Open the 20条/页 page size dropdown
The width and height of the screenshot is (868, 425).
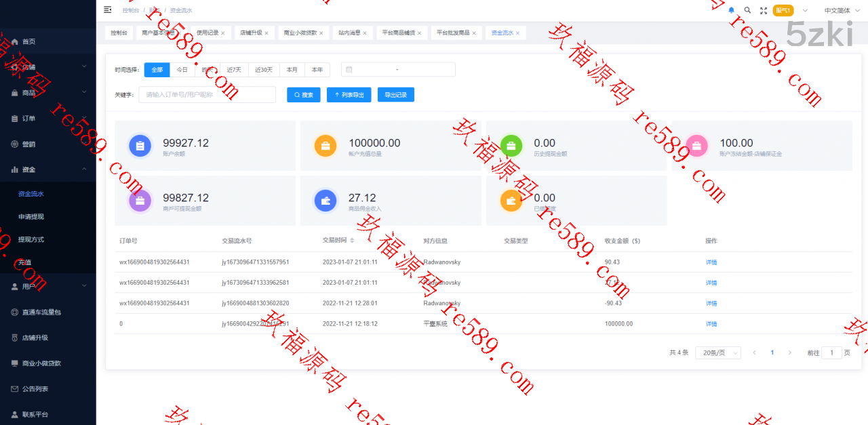[717, 352]
